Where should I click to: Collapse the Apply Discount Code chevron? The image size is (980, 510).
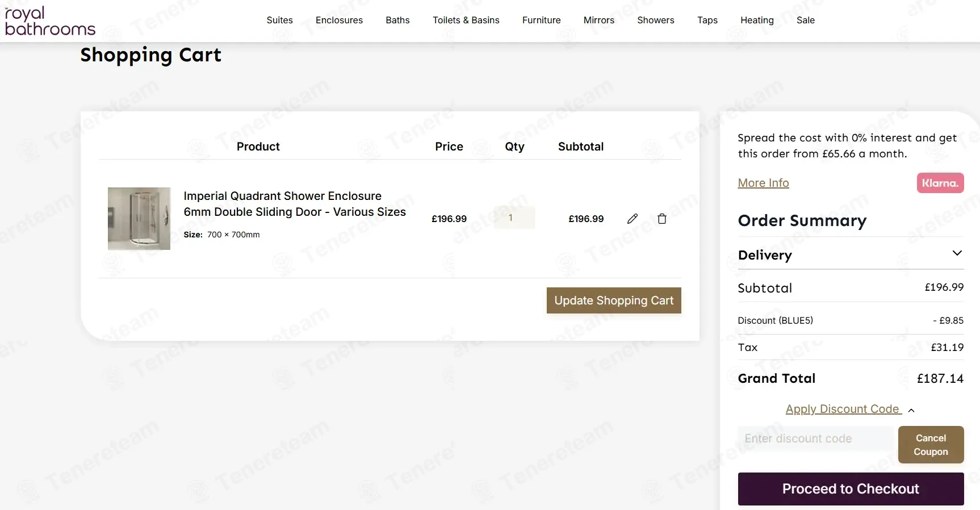(x=911, y=410)
